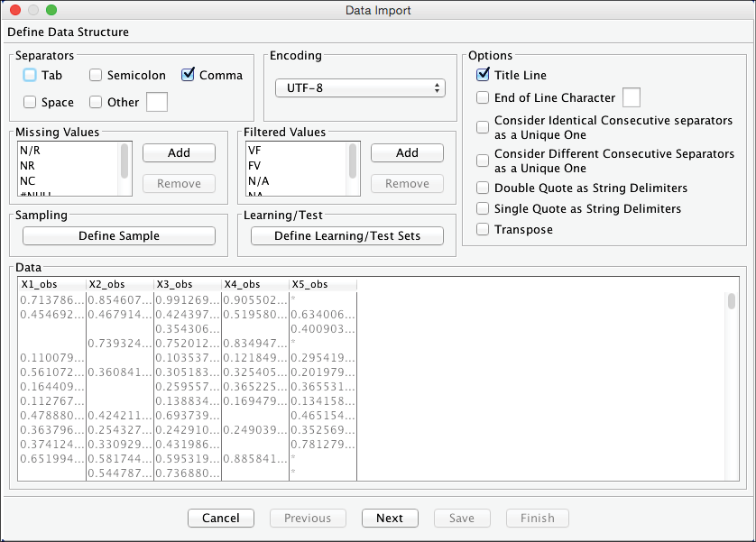Uncheck the Title Line option
Viewport: 756px width, 542px height.
pos(483,76)
